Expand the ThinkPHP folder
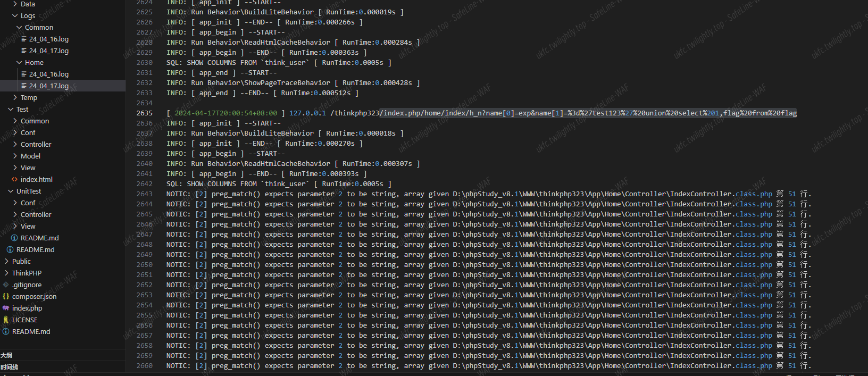Image resolution: width=868 pixels, height=376 pixels. click(x=6, y=273)
